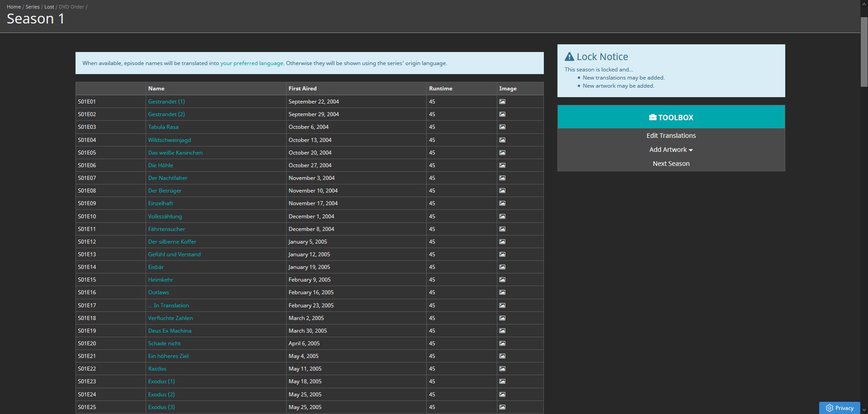Image resolution: width=868 pixels, height=414 pixels.
Task: Open Edit Translations in the toolbox
Action: coord(671,136)
